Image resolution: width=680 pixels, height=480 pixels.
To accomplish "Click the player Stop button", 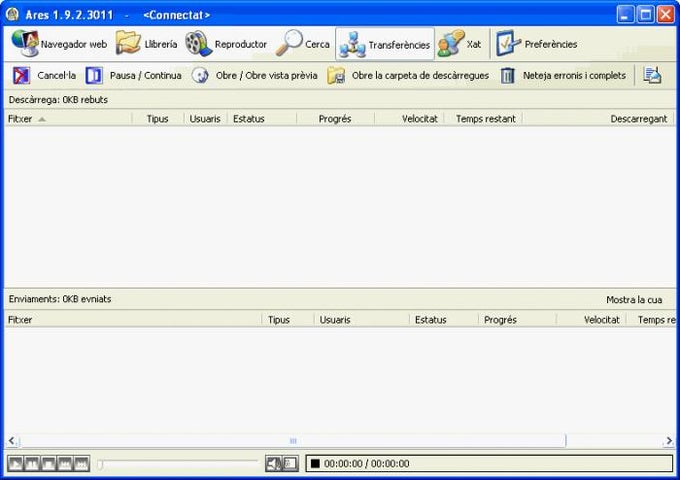I will [x=48, y=464].
